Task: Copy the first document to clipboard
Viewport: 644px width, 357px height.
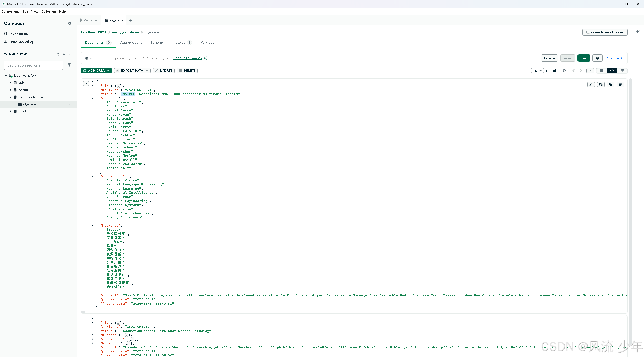Action: click(601, 84)
